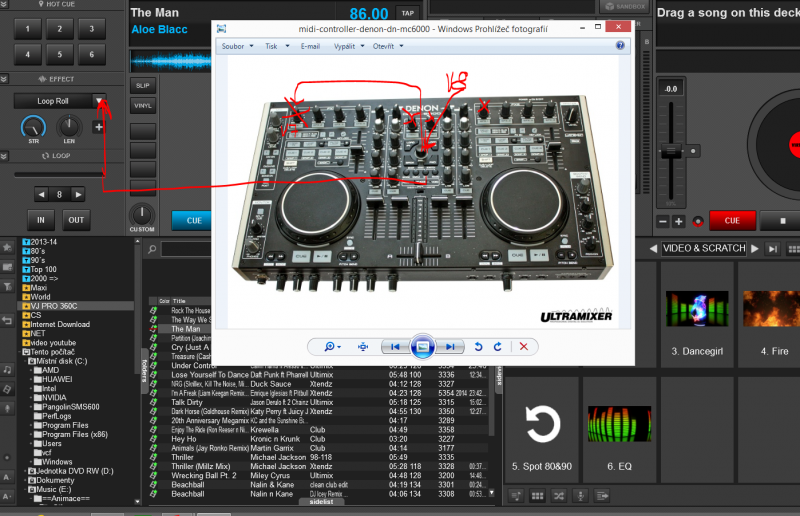Rotate photo counterclockwise
800x516 pixels.
[x=478, y=347]
